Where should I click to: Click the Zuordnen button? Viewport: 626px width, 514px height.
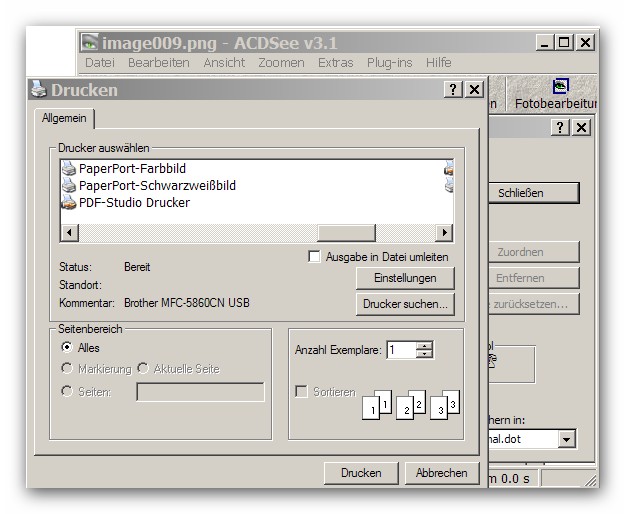[533, 252]
